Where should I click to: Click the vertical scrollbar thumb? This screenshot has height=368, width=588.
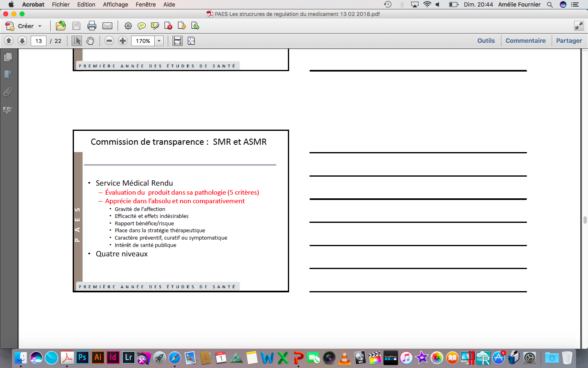click(585, 220)
